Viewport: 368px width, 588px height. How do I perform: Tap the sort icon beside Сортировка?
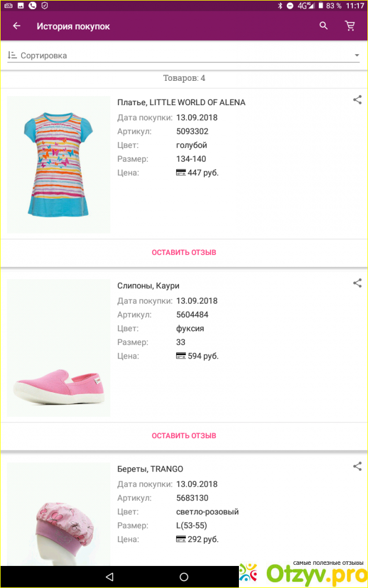point(12,55)
